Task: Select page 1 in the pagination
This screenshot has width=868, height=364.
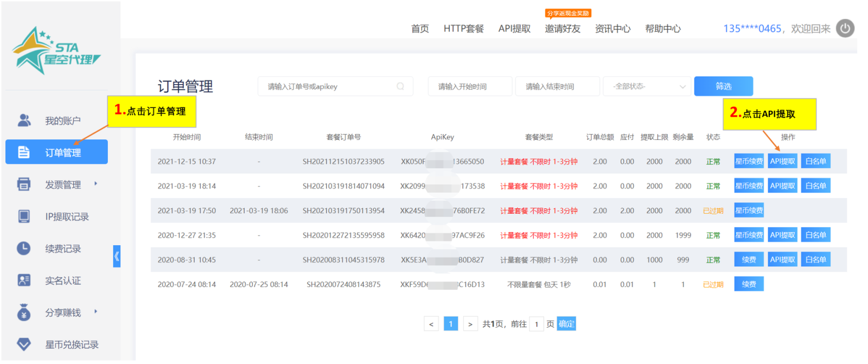Action: (x=451, y=324)
